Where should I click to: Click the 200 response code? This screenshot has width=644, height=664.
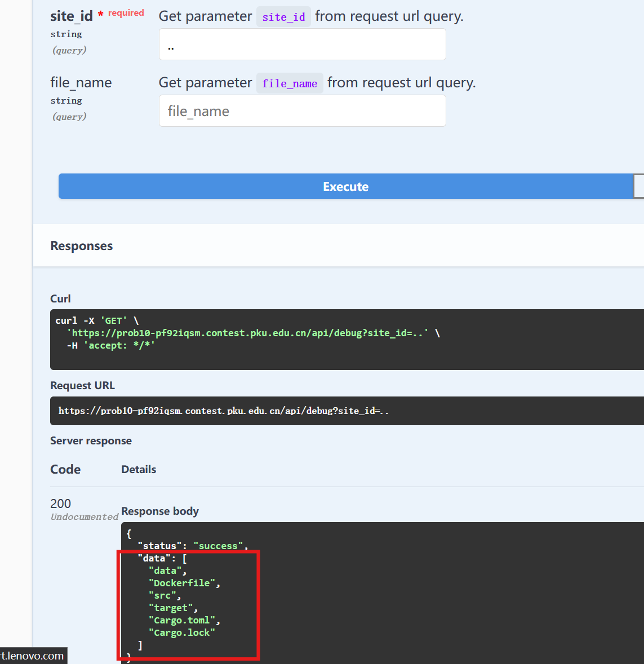coord(61,503)
